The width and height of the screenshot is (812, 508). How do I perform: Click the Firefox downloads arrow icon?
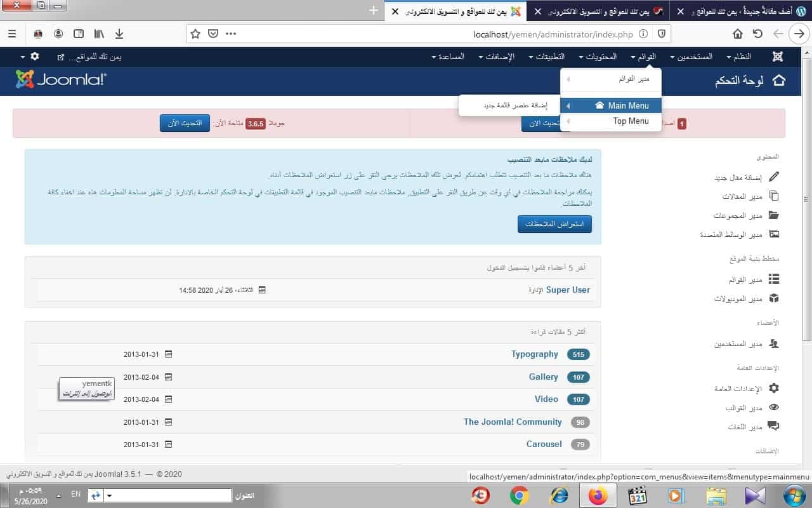coord(119,34)
